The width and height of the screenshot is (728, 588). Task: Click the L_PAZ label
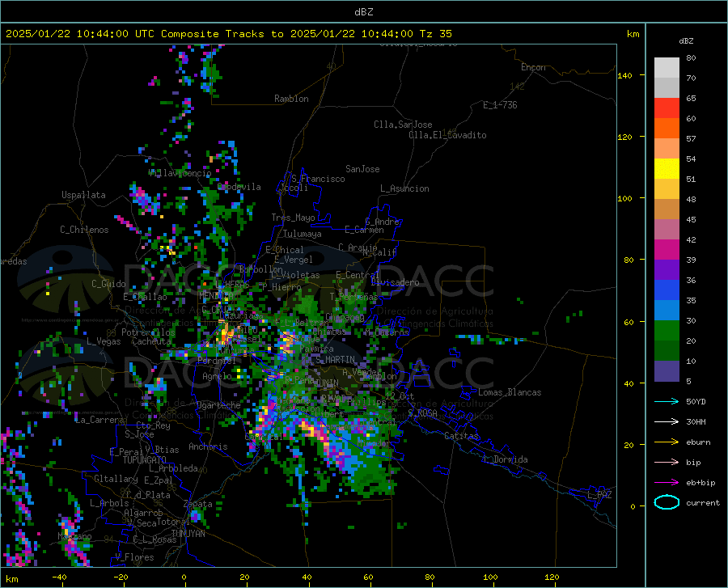599,495
